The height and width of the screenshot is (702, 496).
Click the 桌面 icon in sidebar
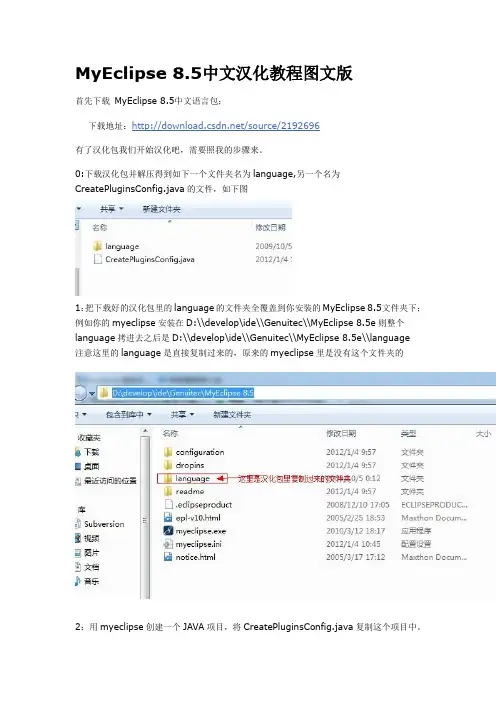pos(78,467)
